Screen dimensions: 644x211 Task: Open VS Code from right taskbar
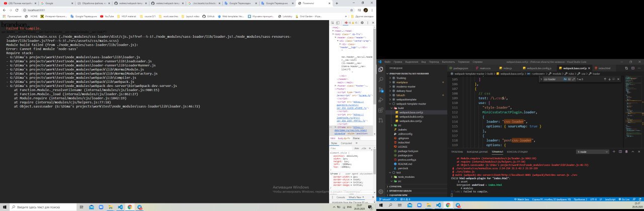pyautogui.click(x=438, y=205)
